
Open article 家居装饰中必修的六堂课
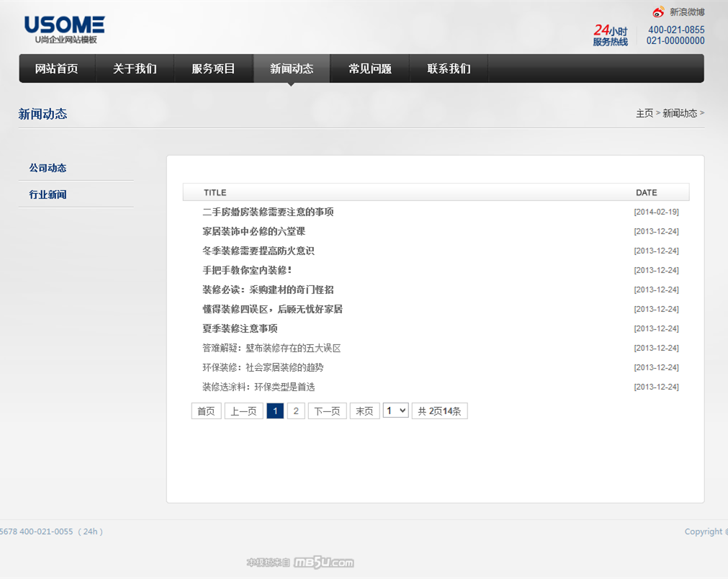[253, 231]
